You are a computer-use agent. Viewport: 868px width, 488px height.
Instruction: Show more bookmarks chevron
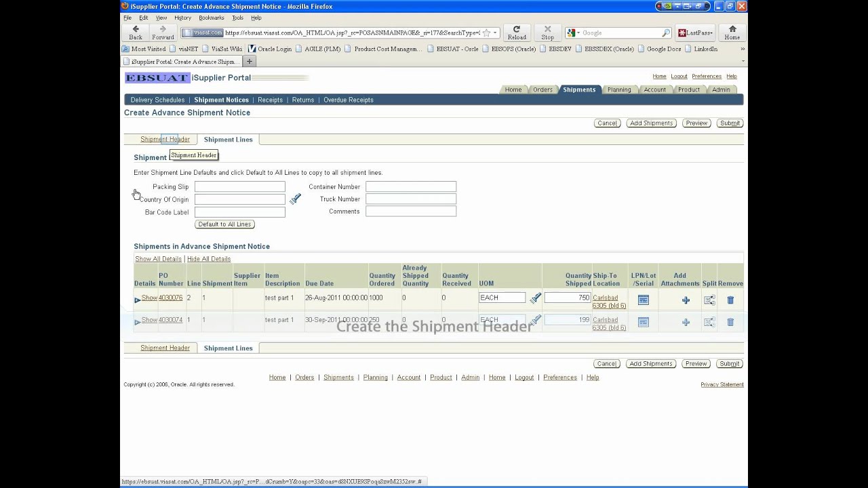[x=742, y=49]
